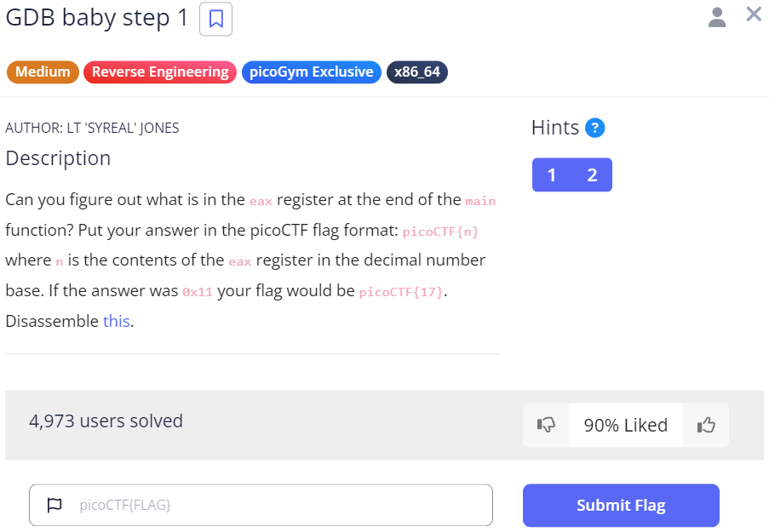This screenshot has height=532, width=769.
Task: Filter by the Medium difficulty tag
Action: (43, 72)
